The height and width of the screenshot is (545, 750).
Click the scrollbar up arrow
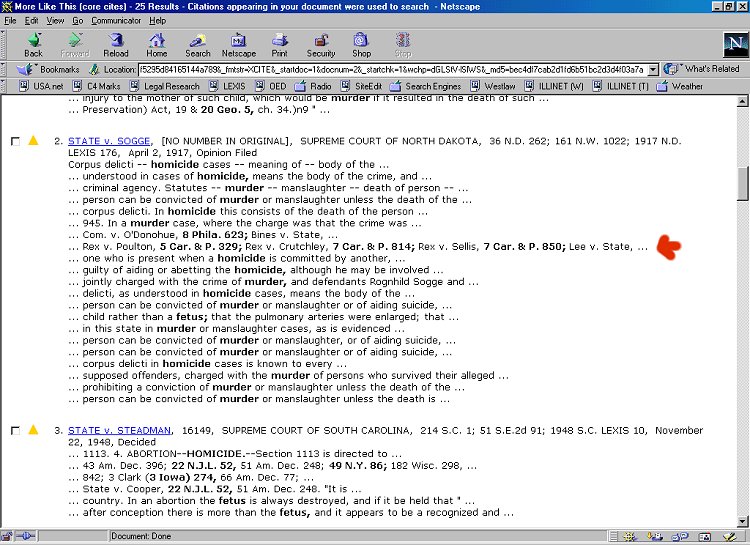click(x=742, y=101)
